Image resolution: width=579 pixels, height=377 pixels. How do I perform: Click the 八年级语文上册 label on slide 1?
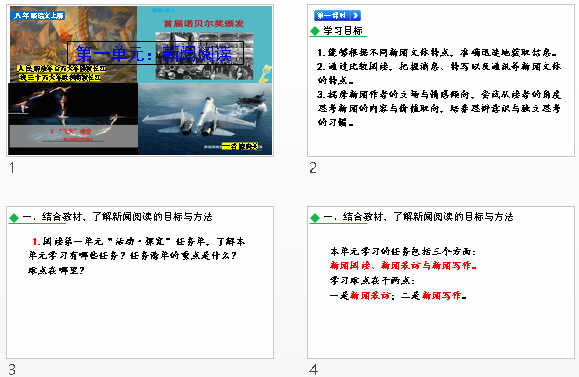click(x=38, y=16)
